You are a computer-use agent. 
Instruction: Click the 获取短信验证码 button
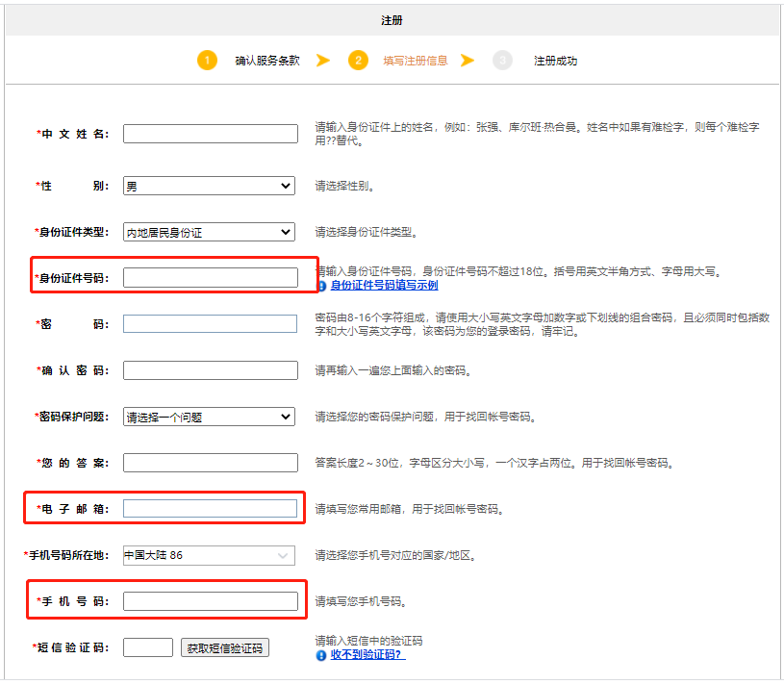[x=225, y=646]
